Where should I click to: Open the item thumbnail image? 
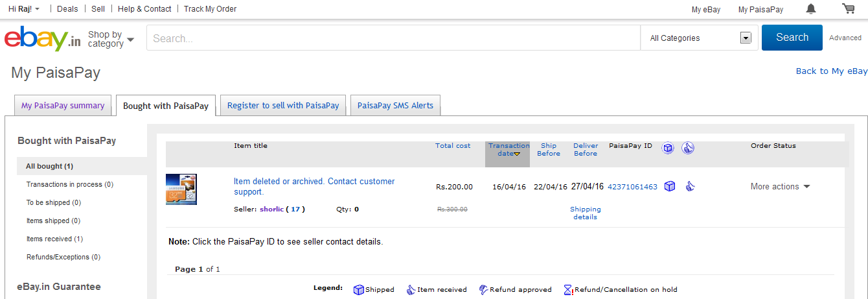pos(181,189)
